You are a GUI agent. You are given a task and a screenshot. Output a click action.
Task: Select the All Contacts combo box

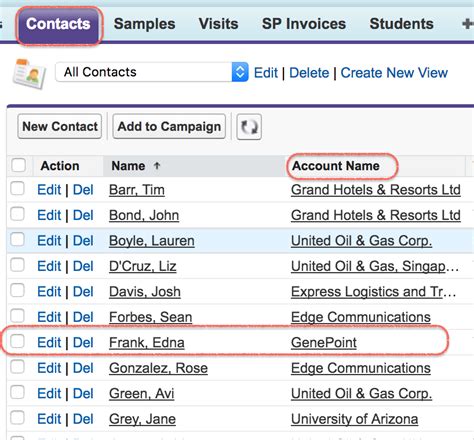tap(152, 72)
